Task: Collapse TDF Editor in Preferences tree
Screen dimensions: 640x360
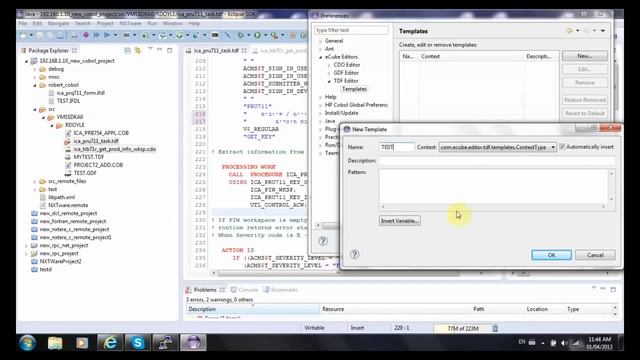Action: click(x=329, y=81)
